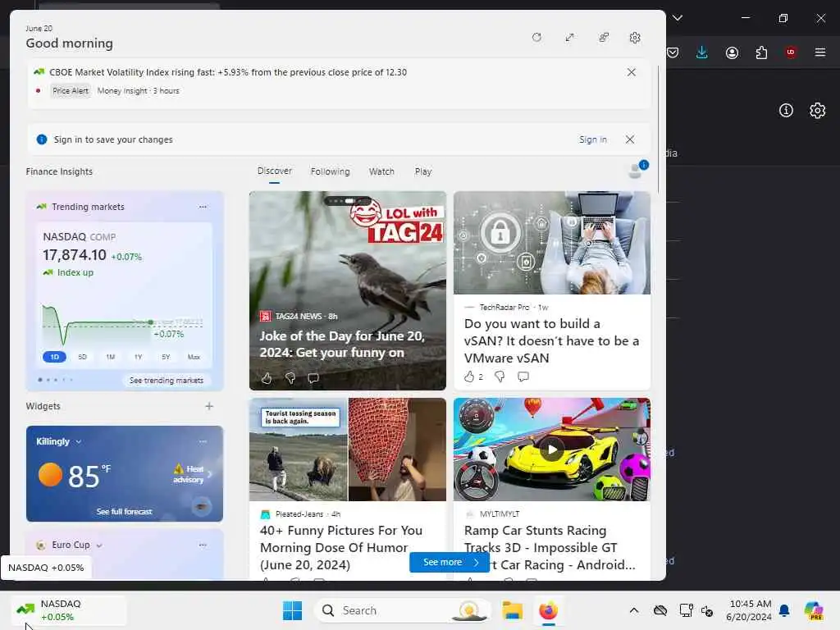This screenshot has height=630, width=840.
Task: Expand the Killingly location dropdown
Action: pos(78,442)
